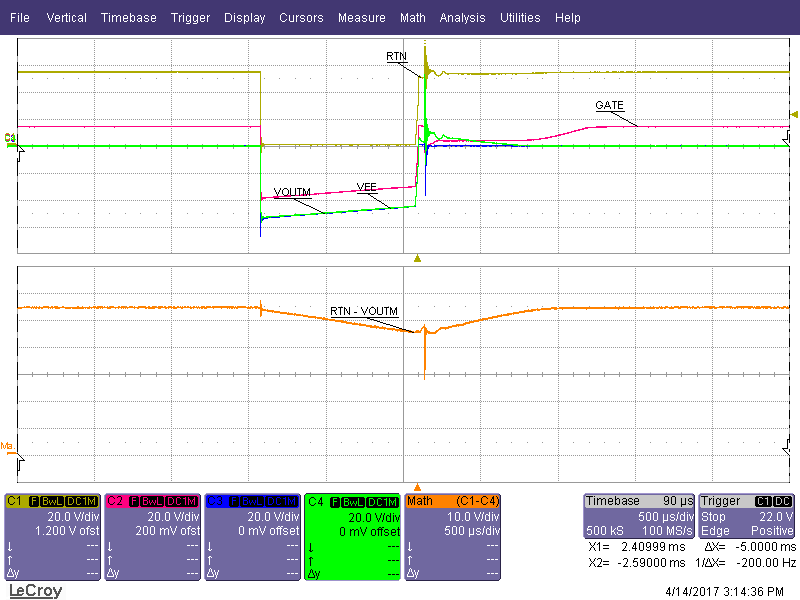Click the RTN - VOUTM trace label
This screenshot has width=800, height=600.
coord(364,311)
